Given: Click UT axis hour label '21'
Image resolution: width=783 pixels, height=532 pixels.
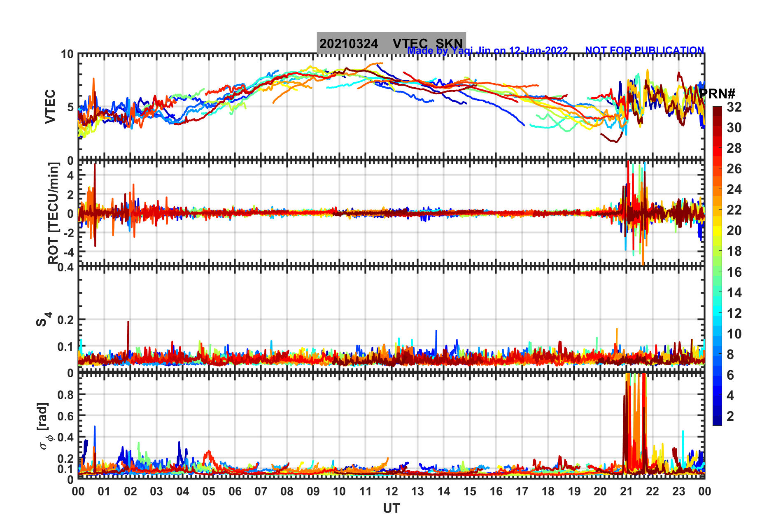Looking at the screenshot, I should [x=627, y=491].
